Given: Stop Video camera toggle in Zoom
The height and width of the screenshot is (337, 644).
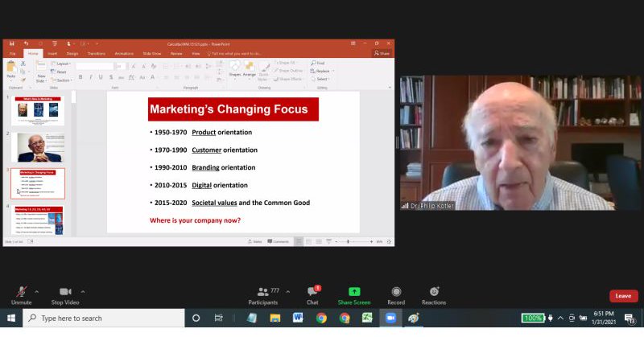Looking at the screenshot, I should [65, 296].
